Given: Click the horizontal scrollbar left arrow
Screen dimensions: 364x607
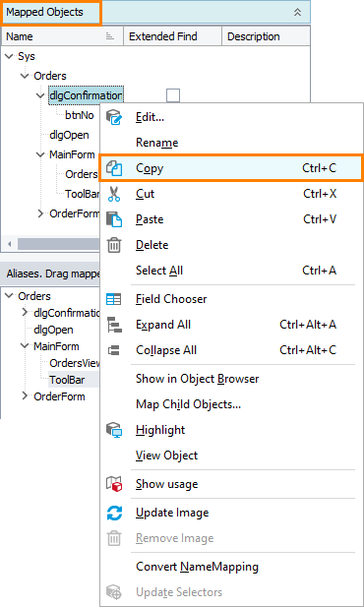Looking at the screenshot, I should (9, 244).
